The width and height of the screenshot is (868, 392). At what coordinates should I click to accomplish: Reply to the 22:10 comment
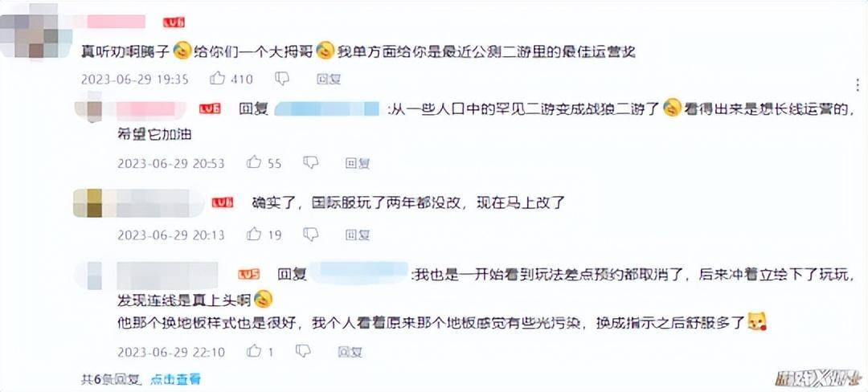pos(351,352)
